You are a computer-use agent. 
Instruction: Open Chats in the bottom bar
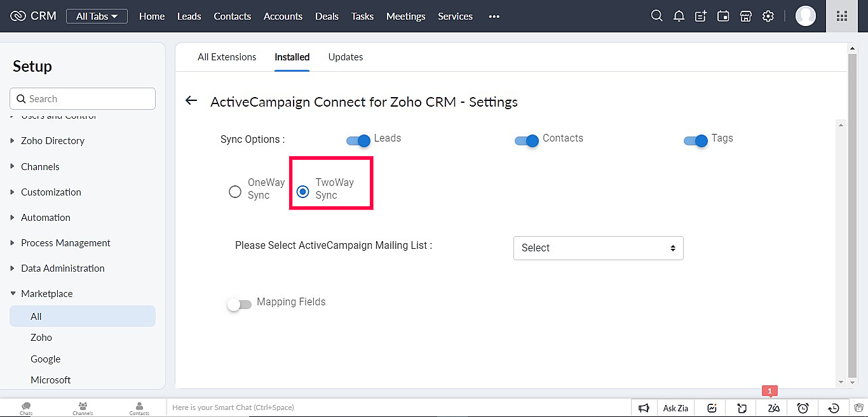(26, 408)
